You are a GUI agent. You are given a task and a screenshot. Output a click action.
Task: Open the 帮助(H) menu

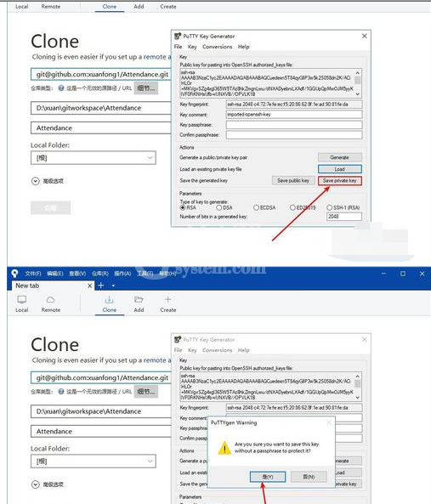click(167, 274)
